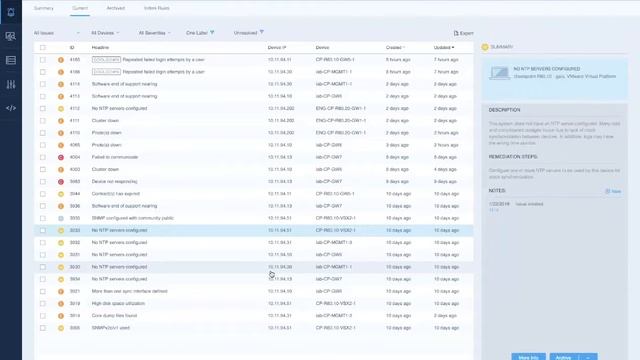Click the yellow Summary panel icon

tap(485, 47)
